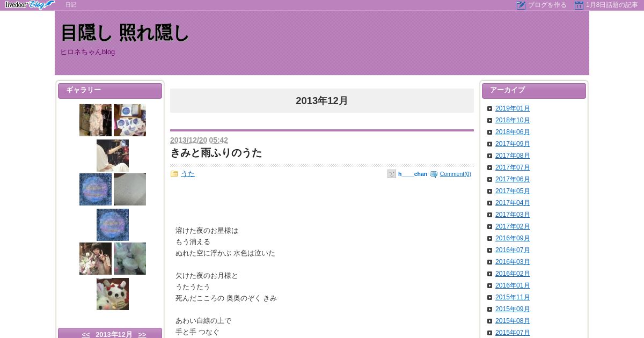The height and width of the screenshot is (338, 644).
Task: Open archive 2017年04月
Action: tap(513, 203)
